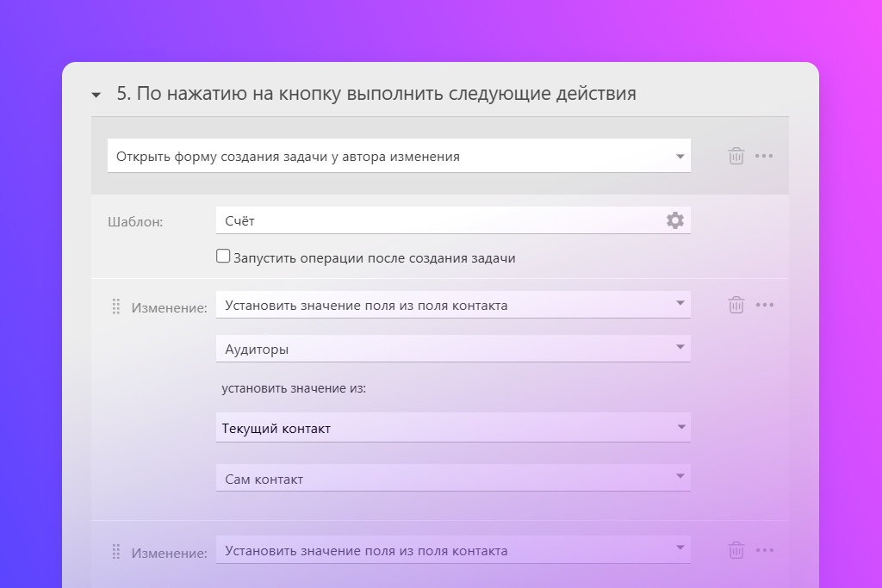882x588 pixels.
Task: Collapse section 5 button actions
Action: [x=96, y=95]
